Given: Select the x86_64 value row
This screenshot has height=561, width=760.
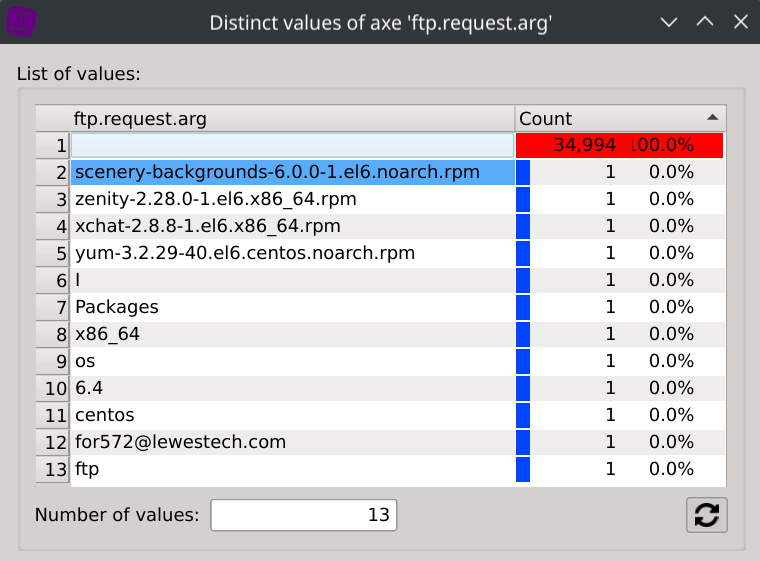Looking at the screenshot, I should coord(108,334).
